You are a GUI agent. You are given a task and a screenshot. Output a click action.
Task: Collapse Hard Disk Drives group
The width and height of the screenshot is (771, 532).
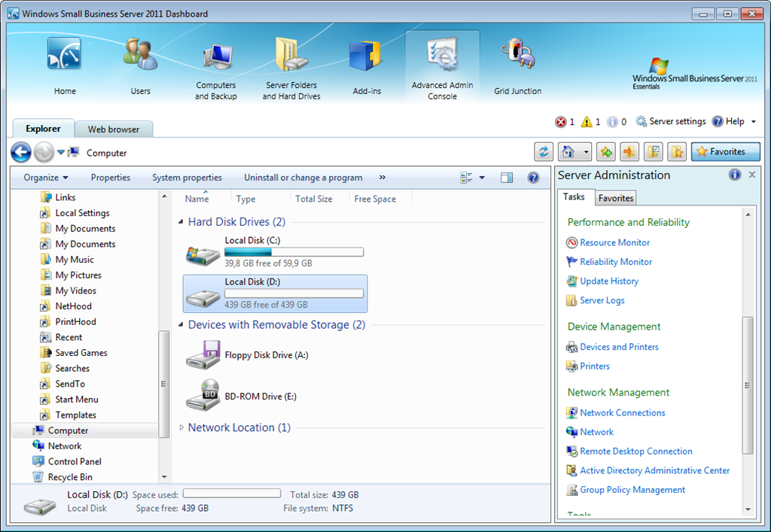(181, 222)
